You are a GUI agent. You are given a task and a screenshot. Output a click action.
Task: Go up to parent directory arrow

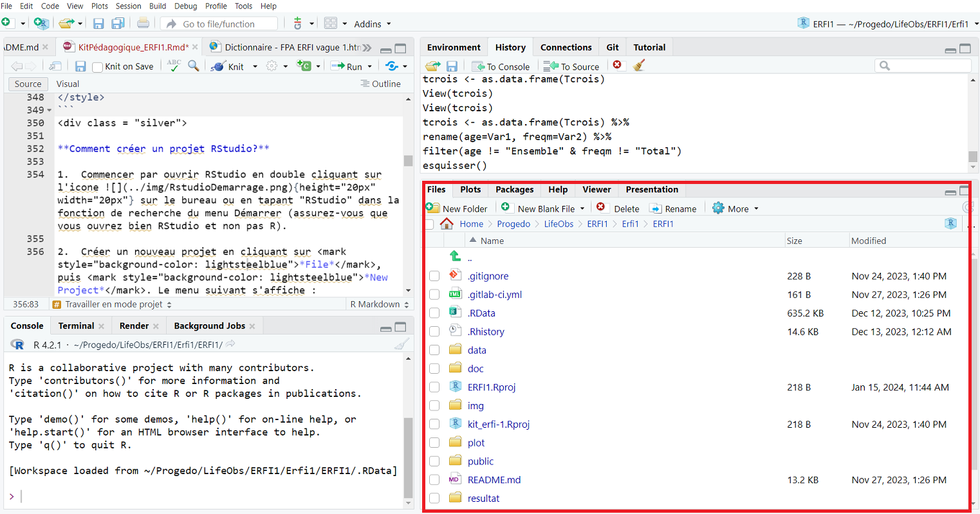[x=456, y=257]
